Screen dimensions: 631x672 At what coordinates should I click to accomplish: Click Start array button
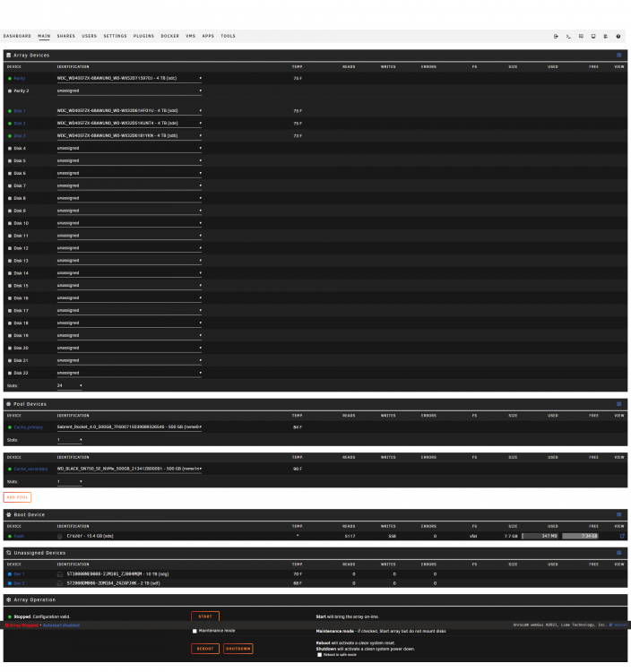[205, 616]
